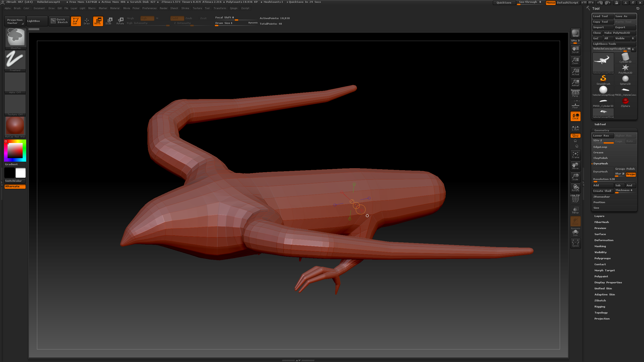Open the FreeHand stroke picker
The width and height of the screenshot is (644, 362).
tap(15, 60)
